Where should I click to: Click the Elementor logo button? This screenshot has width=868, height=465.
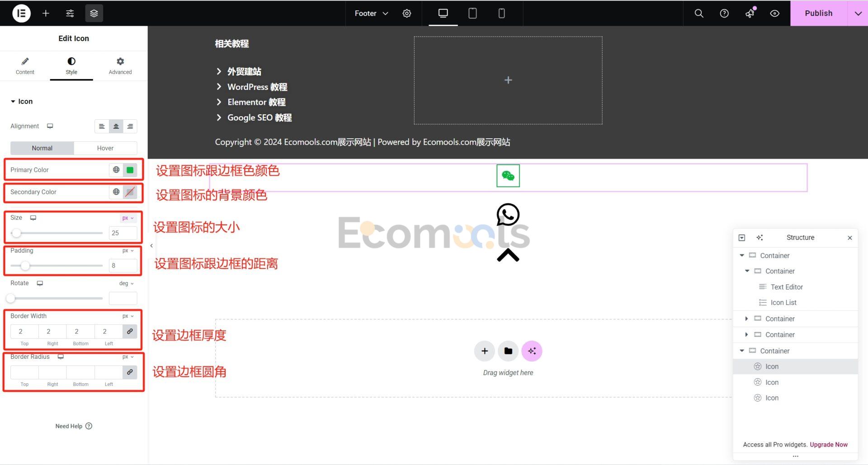click(21, 13)
